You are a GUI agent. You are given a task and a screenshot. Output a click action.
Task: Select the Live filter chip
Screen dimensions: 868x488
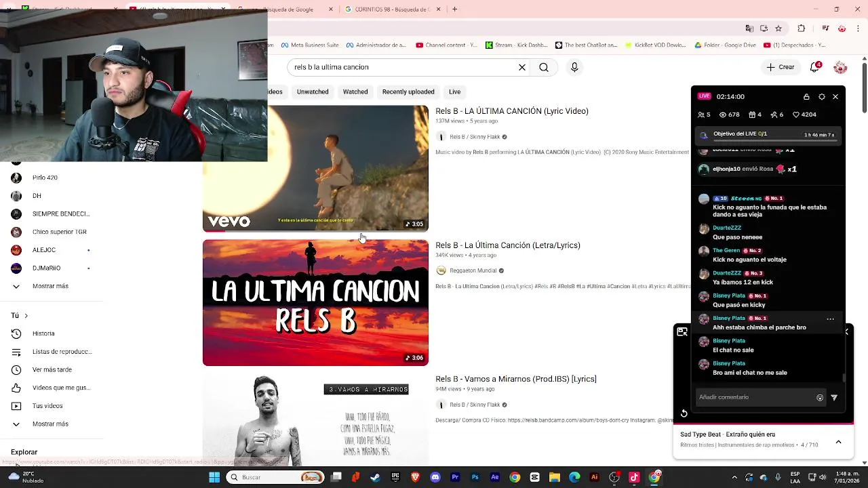click(454, 91)
